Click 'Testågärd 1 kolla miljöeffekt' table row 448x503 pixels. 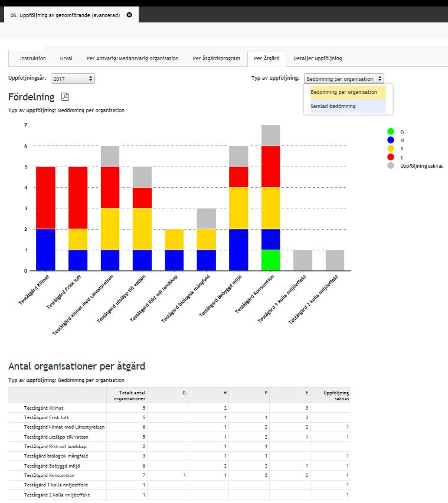179,485
